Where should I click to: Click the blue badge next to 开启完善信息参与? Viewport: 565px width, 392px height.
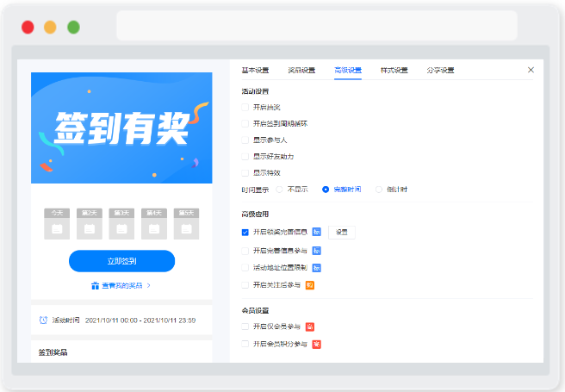pyautogui.click(x=316, y=251)
